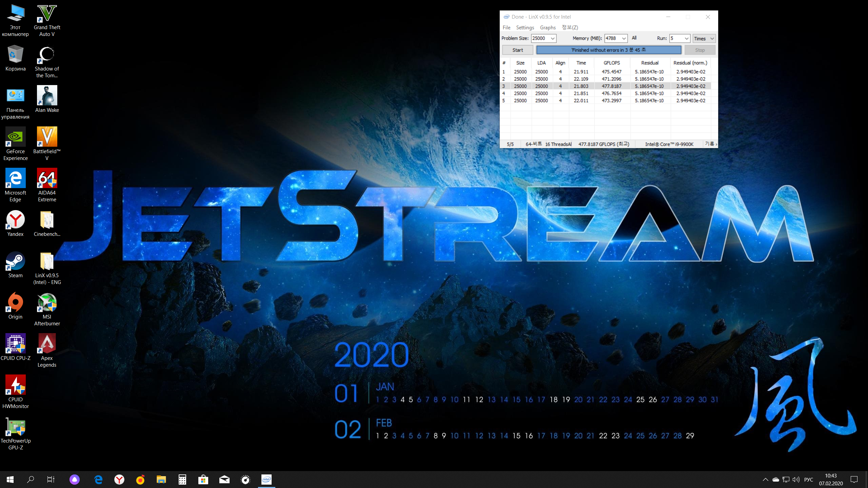Open the Graphs menu in LinX

click(x=548, y=27)
